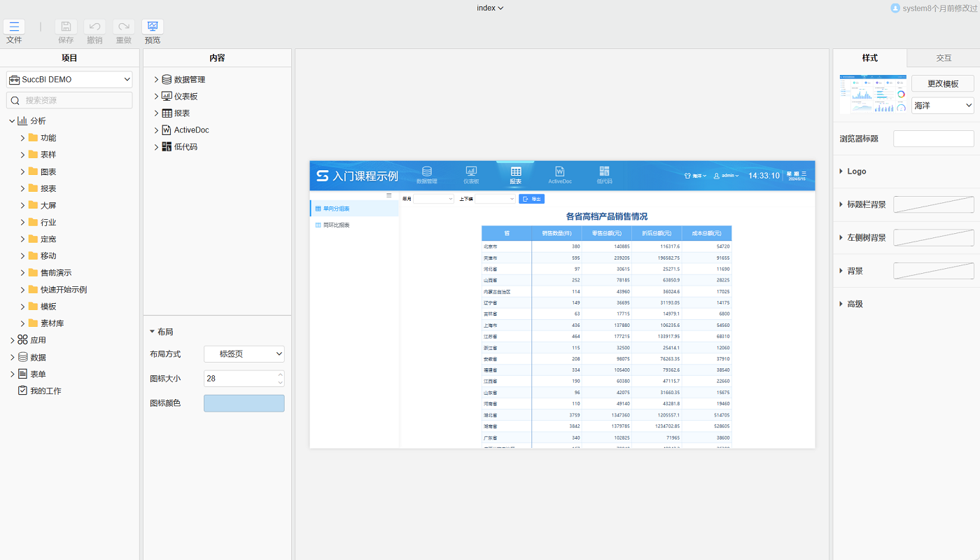980x560 pixels.
Task: Switch to the 交互 tab
Action: 943,58
